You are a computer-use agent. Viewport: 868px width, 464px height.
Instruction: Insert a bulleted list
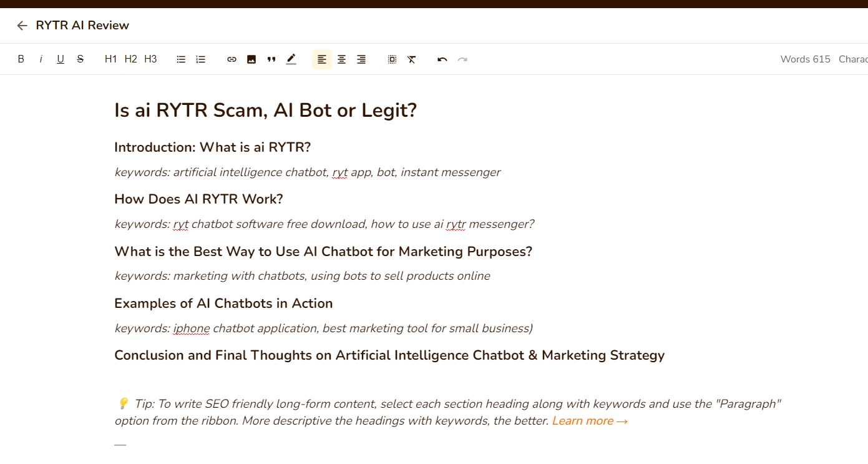tap(181, 59)
